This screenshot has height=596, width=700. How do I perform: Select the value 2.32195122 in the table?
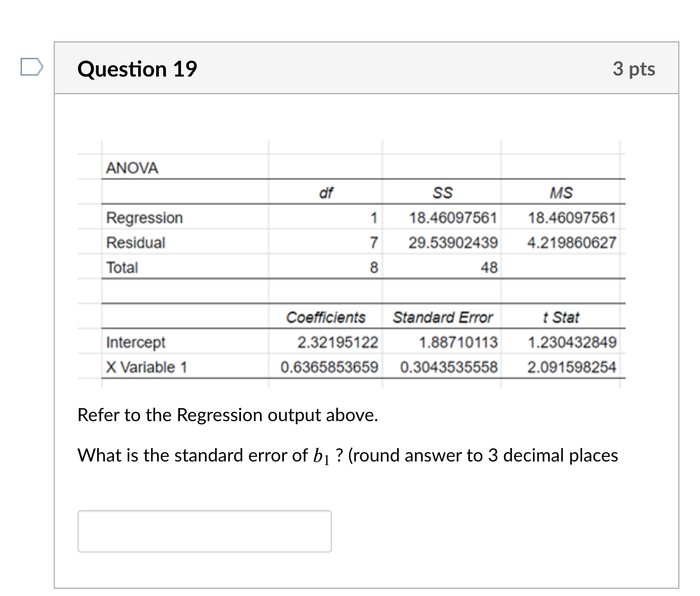tap(338, 342)
